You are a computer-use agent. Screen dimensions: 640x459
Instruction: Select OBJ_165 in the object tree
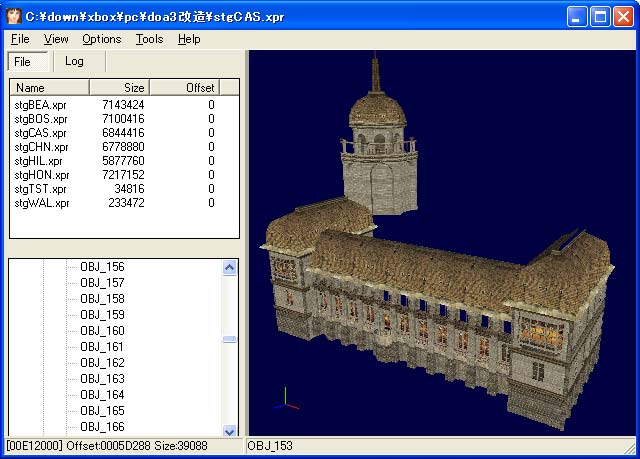point(102,411)
